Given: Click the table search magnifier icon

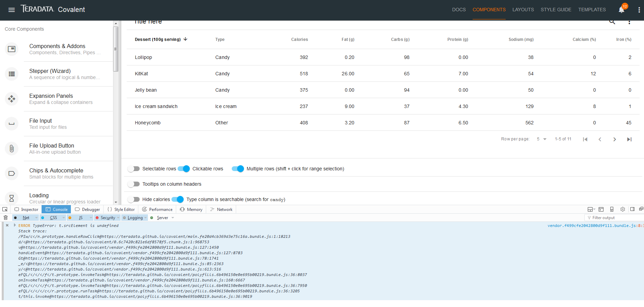Looking at the screenshot, I should [x=612, y=22].
